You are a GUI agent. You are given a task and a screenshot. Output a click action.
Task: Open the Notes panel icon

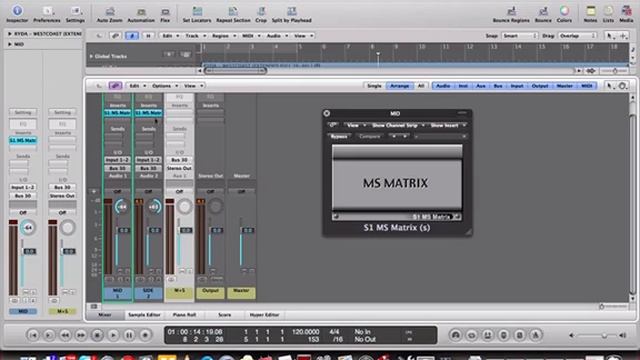coord(590,14)
